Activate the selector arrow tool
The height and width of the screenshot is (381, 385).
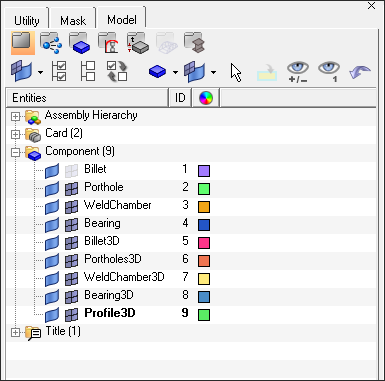236,72
